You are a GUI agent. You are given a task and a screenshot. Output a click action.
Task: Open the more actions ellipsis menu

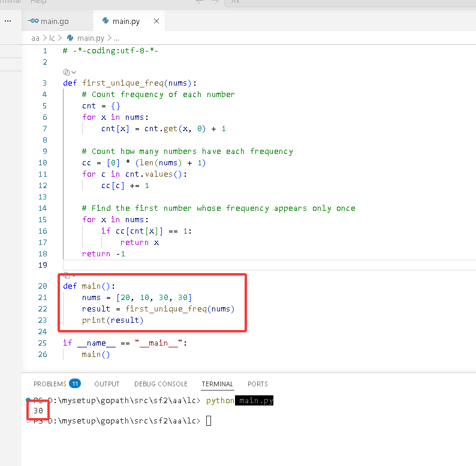8,21
